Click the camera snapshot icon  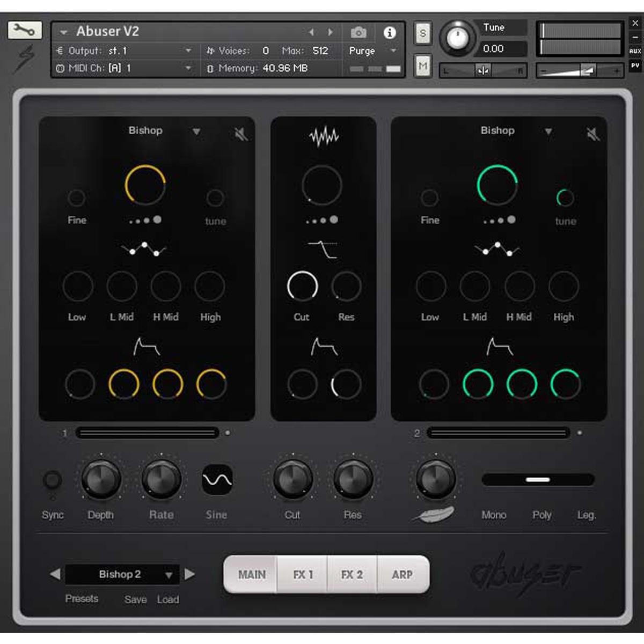pyautogui.click(x=358, y=33)
